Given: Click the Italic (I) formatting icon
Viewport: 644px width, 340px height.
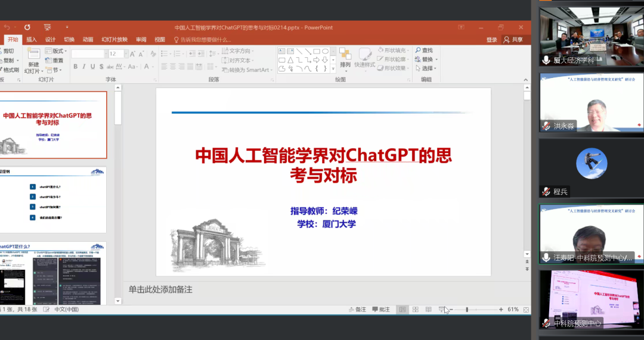Looking at the screenshot, I should (84, 67).
